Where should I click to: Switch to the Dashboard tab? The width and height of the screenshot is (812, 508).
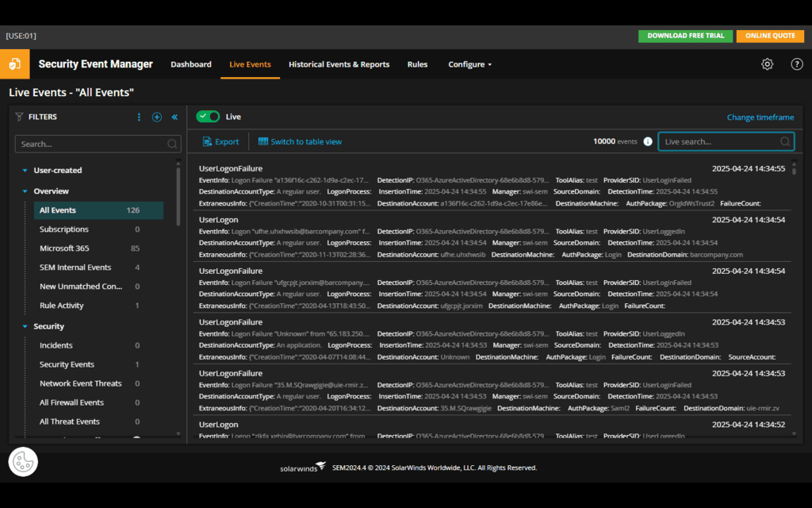coord(190,64)
